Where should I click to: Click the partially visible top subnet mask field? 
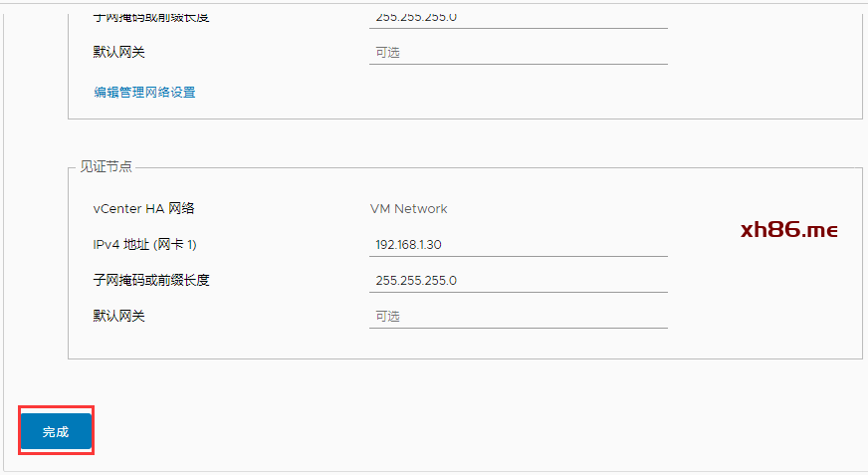pos(518,17)
